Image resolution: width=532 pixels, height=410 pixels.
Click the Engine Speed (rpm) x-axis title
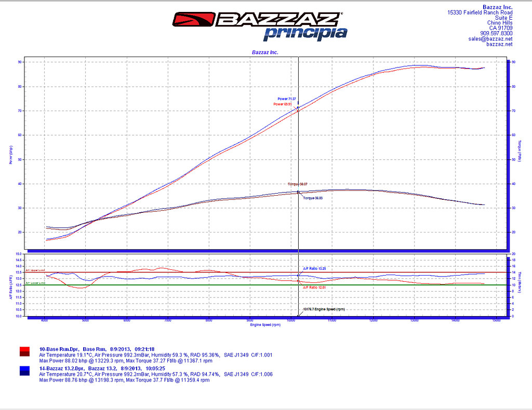(x=265, y=325)
